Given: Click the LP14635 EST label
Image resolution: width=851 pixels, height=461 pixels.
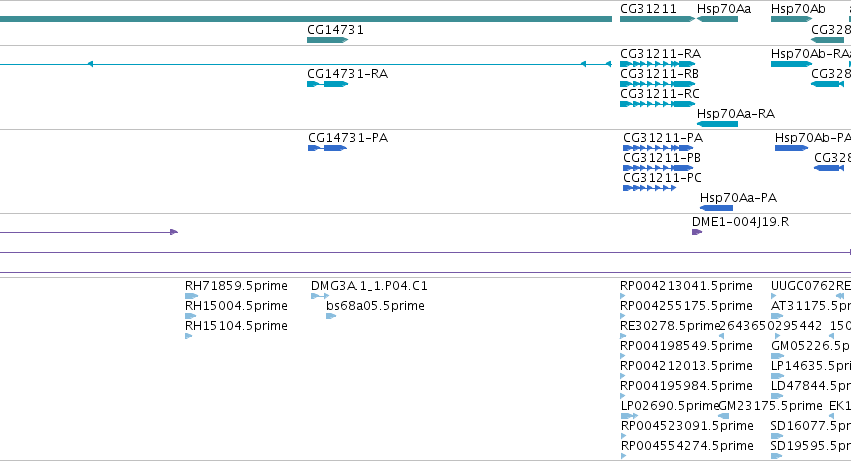Looking at the screenshot, I should [810, 367].
